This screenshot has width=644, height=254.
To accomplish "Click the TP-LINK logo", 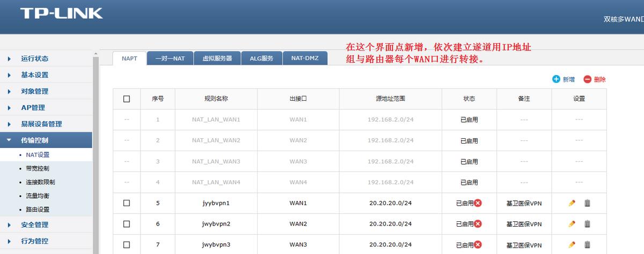I will [61, 13].
